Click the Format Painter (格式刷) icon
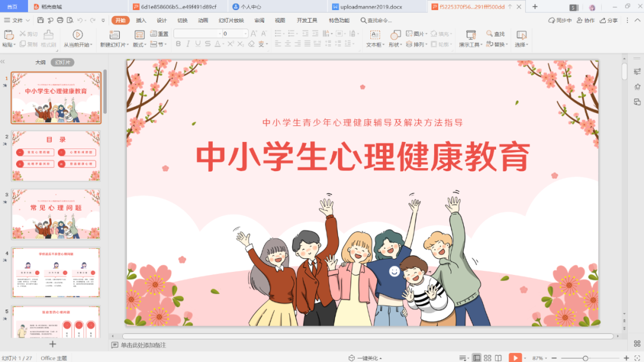644x362 pixels. (48, 35)
